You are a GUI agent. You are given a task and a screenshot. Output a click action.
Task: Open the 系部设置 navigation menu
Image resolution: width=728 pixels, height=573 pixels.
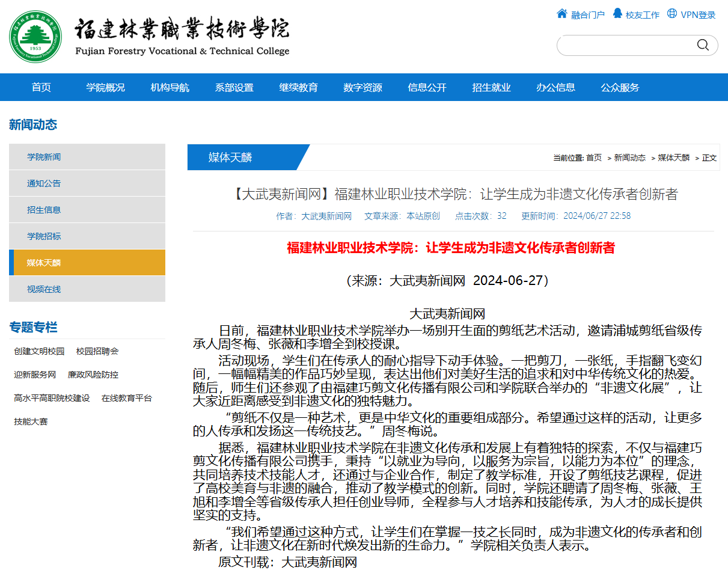click(x=234, y=88)
